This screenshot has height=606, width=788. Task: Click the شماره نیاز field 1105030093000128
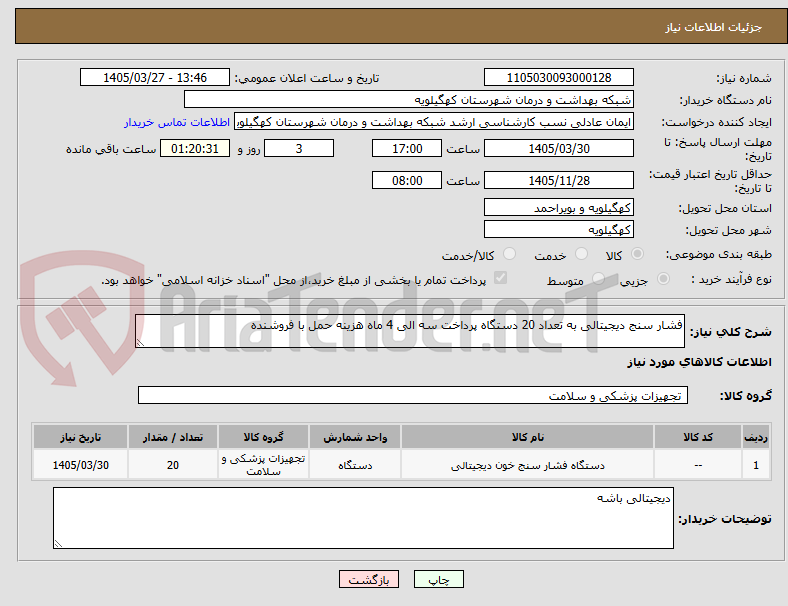tap(559, 78)
